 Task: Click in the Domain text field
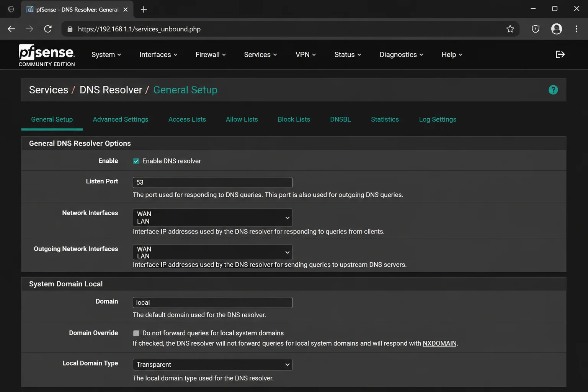(212, 302)
